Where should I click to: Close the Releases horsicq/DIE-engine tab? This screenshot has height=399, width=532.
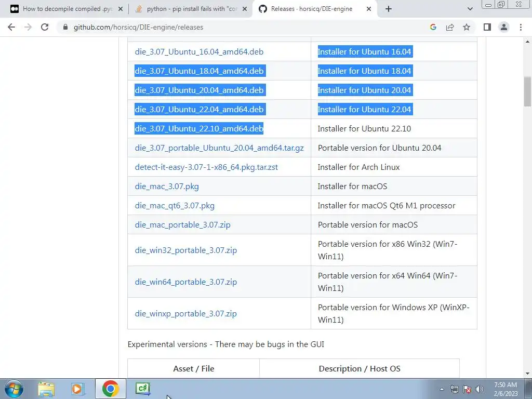[x=369, y=9]
